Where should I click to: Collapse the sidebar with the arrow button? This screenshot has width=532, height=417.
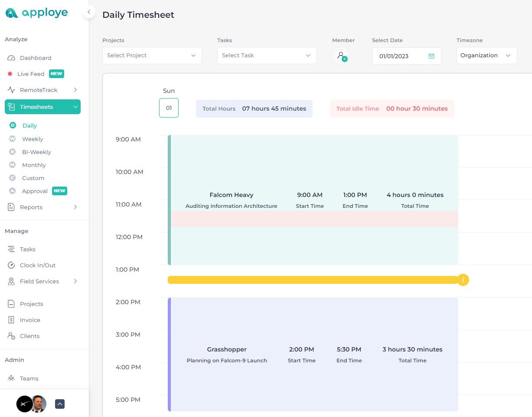(x=88, y=12)
